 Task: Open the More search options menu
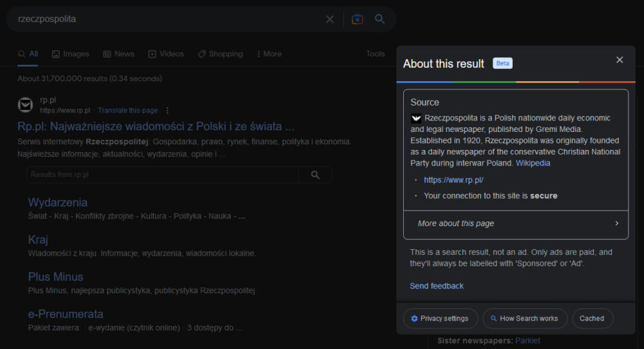[269, 54]
